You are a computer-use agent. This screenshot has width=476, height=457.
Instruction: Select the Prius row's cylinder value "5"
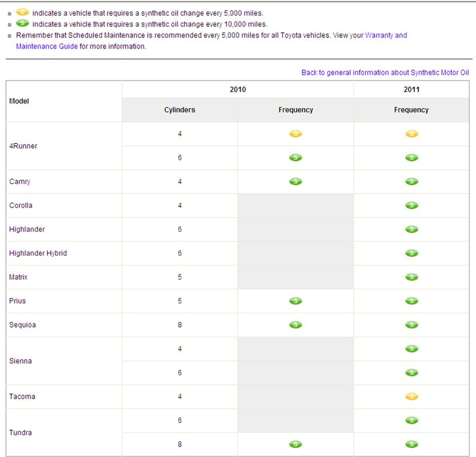pos(180,301)
